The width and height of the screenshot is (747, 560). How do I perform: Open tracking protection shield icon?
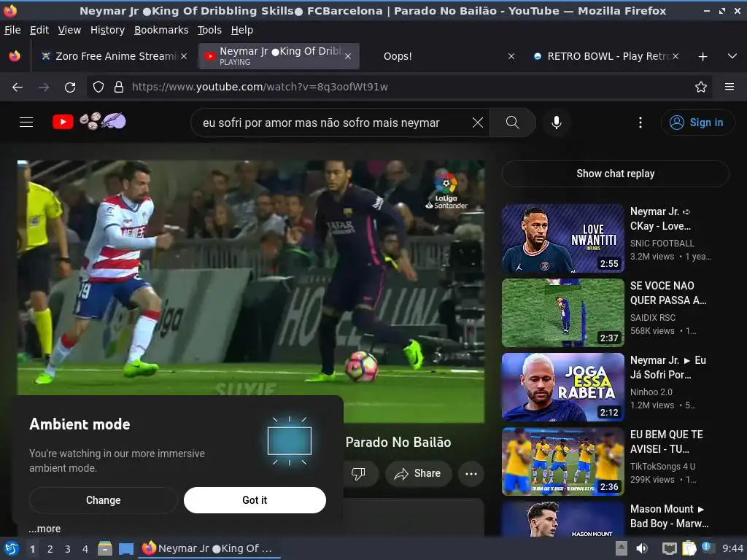tap(98, 87)
